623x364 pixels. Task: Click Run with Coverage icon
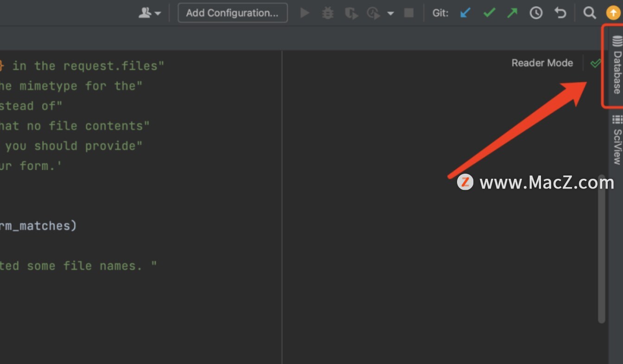(351, 13)
